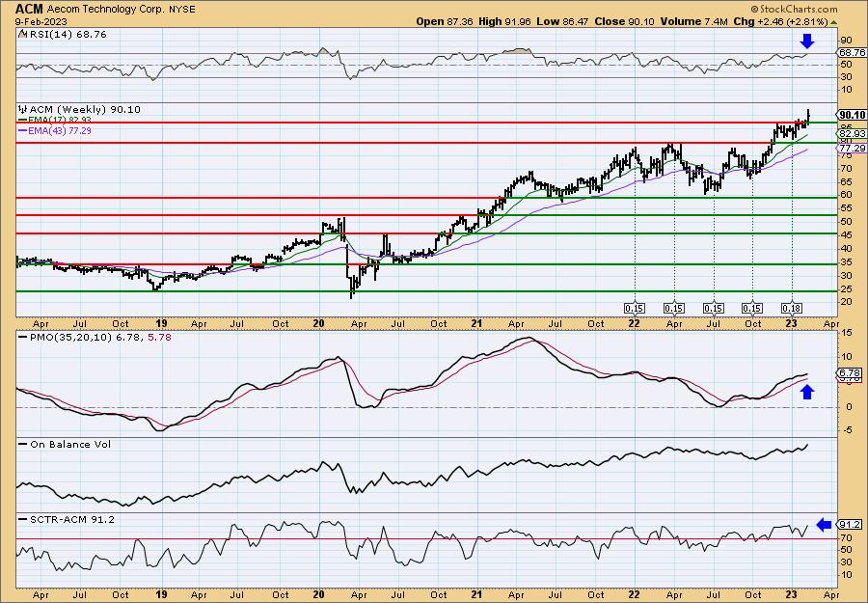The height and width of the screenshot is (603, 868).
Task: Open the StockCharts.com copyright link
Action: click(x=794, y=9)
